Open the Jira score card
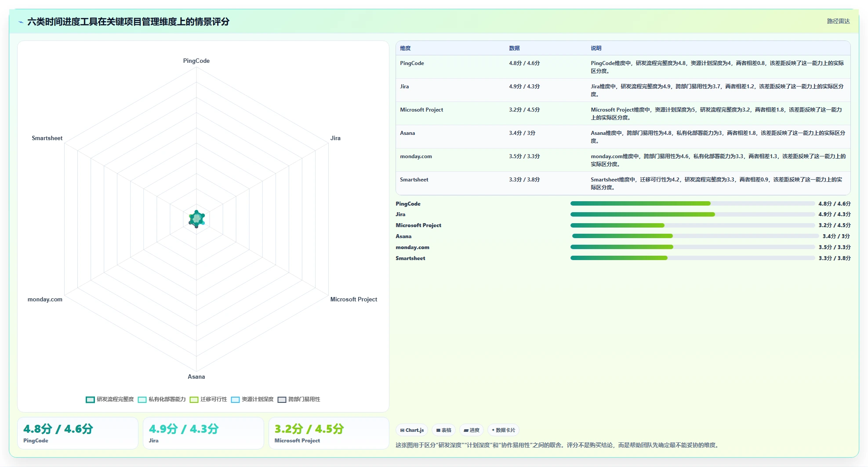The height and width of the screenshot is (467, 868). click(x=203, y=433)
